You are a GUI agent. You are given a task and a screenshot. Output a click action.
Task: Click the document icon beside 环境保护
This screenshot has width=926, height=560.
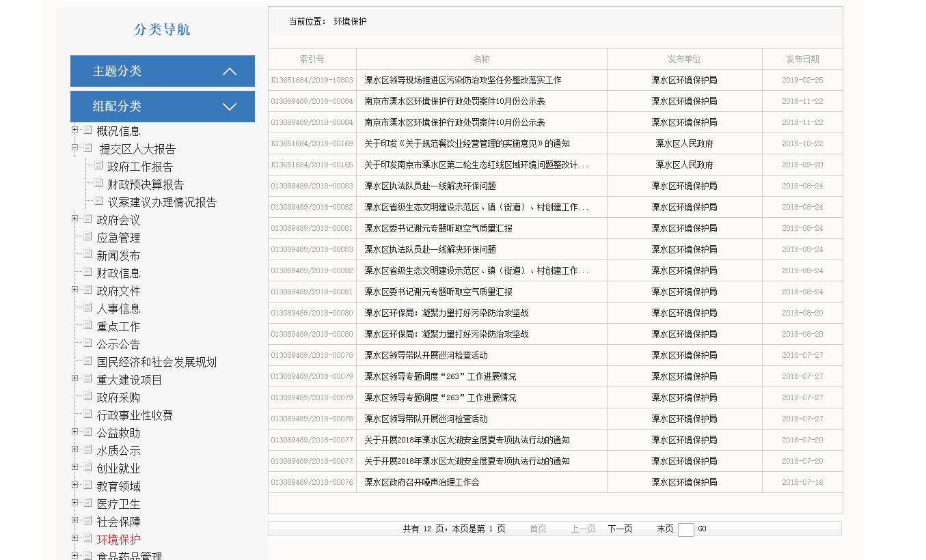click(x=87, y=538)
